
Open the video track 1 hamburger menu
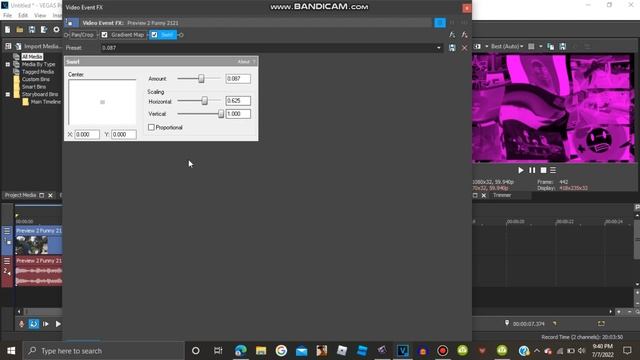tap(7, 231)
